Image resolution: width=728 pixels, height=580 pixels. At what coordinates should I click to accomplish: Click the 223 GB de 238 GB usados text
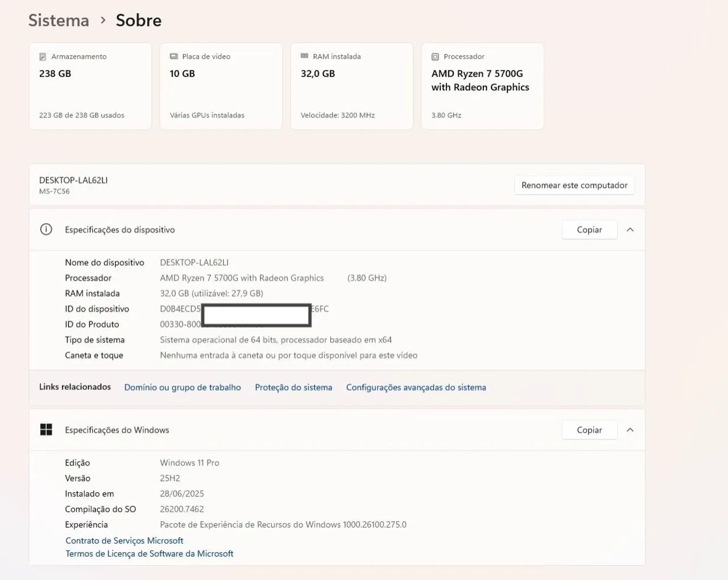pos(82,115)
